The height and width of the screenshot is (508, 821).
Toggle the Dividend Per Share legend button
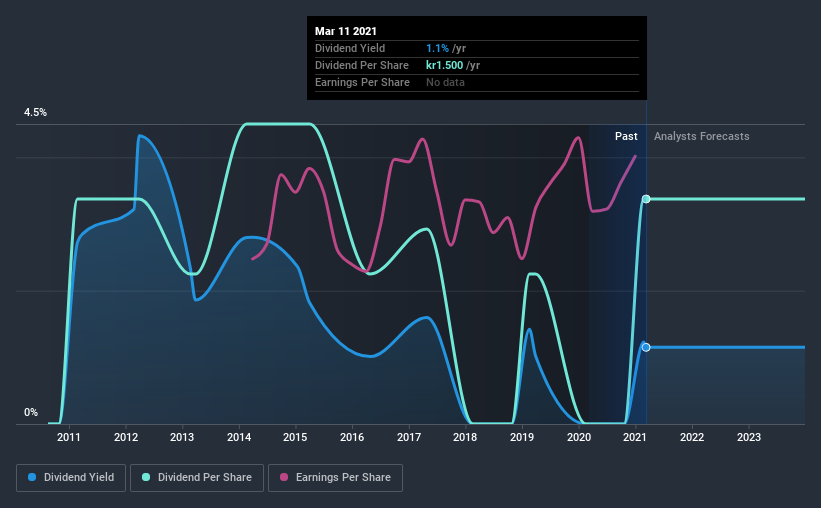pyautogui.click(x=197, y=478)
